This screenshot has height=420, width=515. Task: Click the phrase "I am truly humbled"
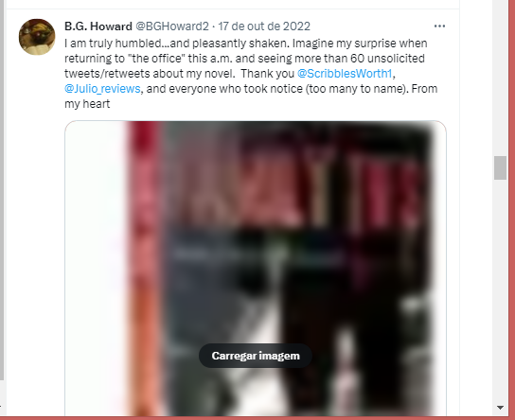point(113,44)
